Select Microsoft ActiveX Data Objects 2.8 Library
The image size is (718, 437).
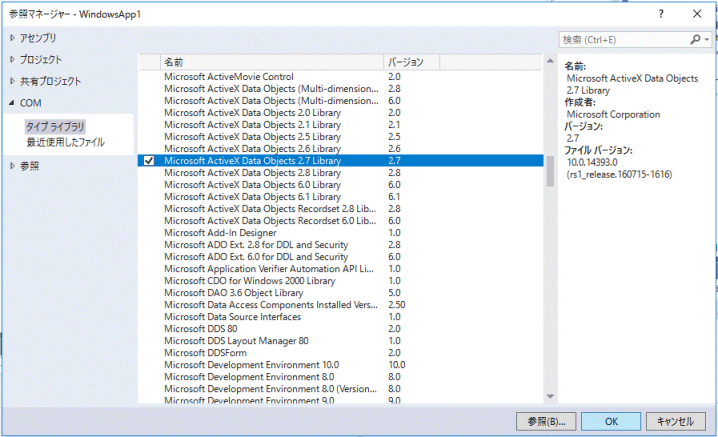point(340,173)
